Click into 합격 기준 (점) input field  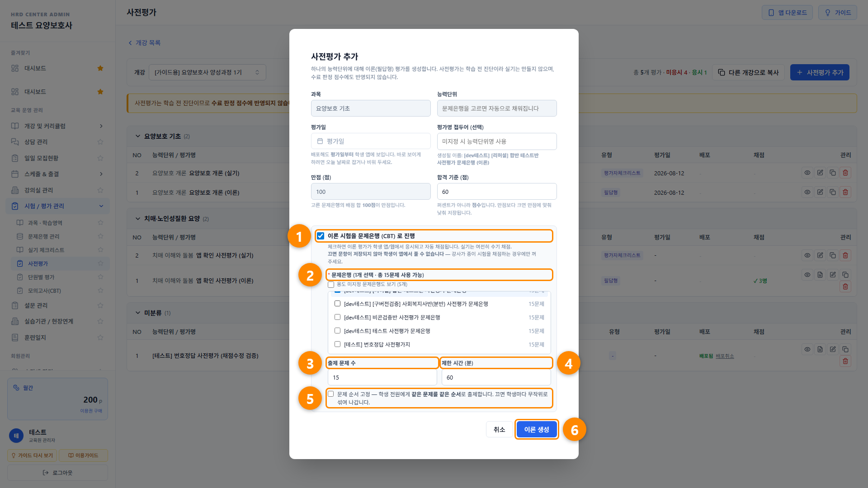[x=497, y=192]
